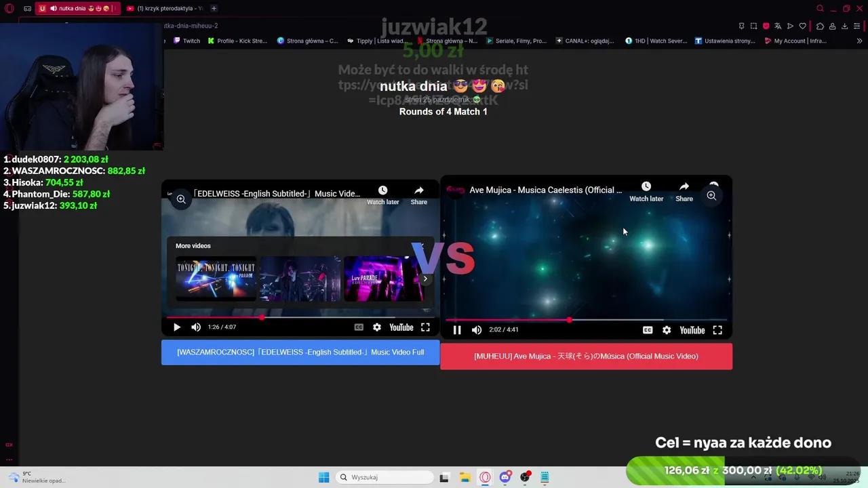Image resolution: width=868 pixels, height=488 pixels.
Task: Open '1HD | Watch Sever...' bookmark
Action: (x=656, y=41)
